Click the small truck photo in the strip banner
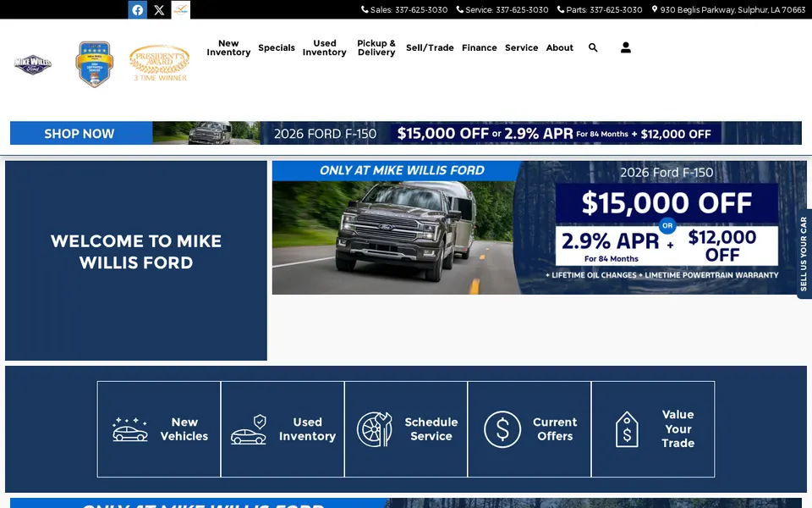 [207, 133]
